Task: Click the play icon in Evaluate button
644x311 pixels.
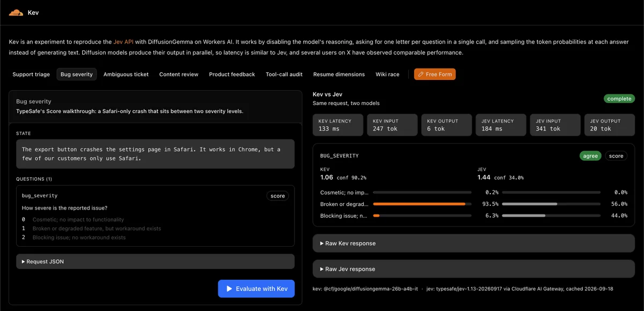Action: pyautogui.click(x=230, y=289)
